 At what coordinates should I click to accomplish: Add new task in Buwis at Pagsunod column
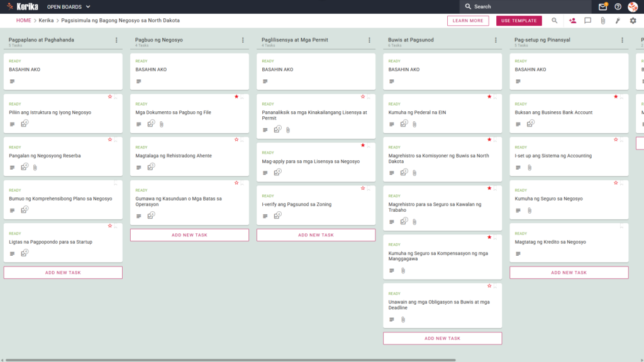[442, 338]
